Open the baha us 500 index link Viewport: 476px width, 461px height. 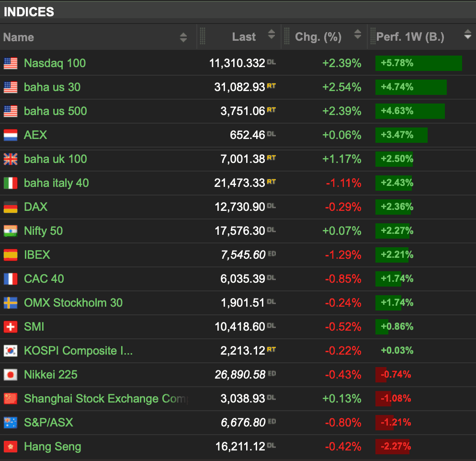[56, 111]
